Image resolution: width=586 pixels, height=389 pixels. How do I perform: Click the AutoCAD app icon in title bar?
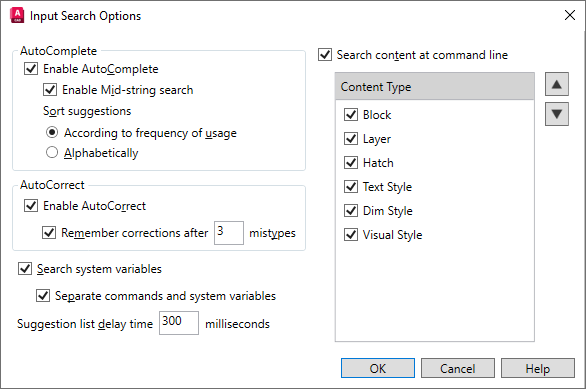pos(17,15)
